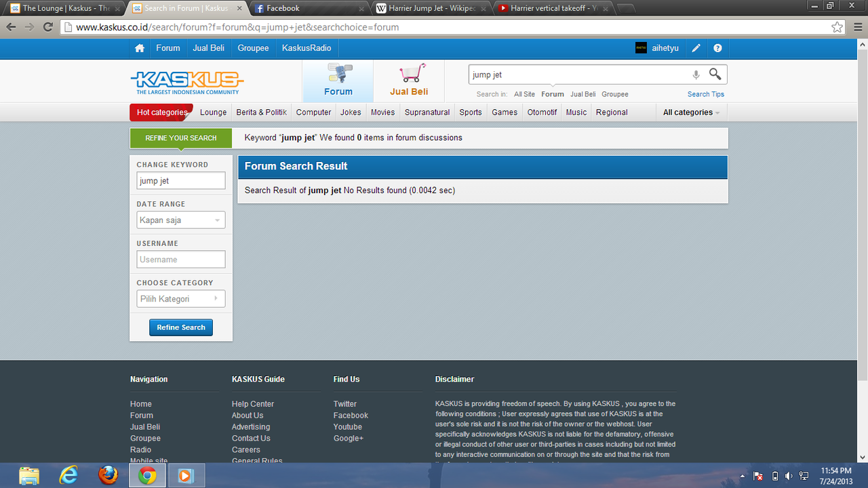This screenshot has width=868, height=488.
Task: Open Contact Us footer link
Action: pos(251,439)
